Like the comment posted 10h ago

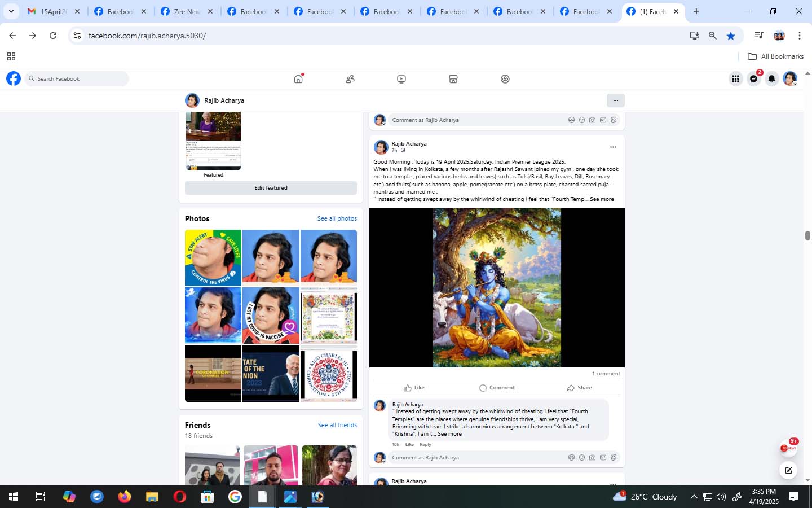[409, 444]
